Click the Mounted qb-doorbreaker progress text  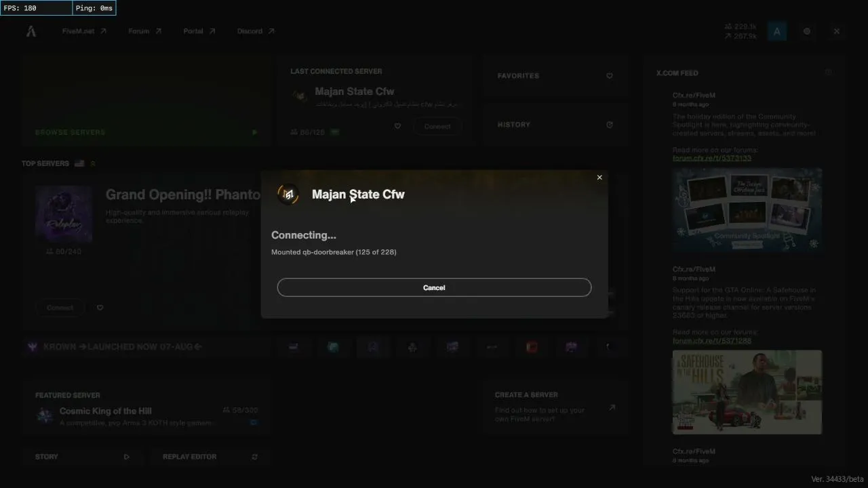[x=334, y=252]
